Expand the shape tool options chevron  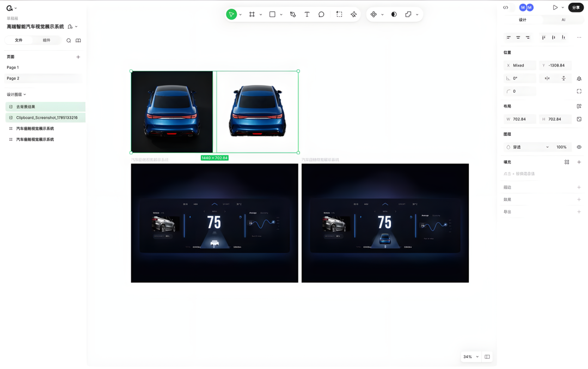click(x=281, y=15)
